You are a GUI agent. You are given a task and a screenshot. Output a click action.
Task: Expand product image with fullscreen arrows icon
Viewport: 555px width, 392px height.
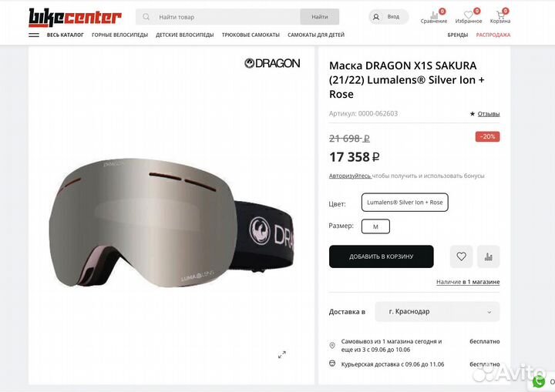pyautogui.click(x=282, y=354)
